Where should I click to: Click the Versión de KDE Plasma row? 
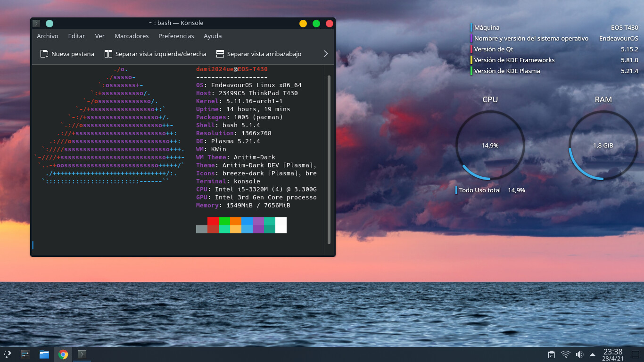pyautogui.click(x=554, y=71)
